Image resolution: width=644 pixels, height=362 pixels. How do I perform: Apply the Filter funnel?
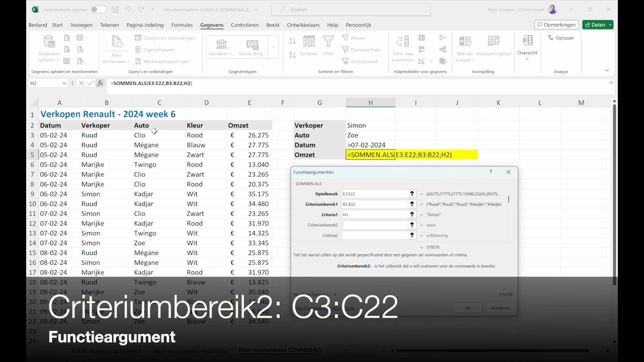click(x=329, y=45)
